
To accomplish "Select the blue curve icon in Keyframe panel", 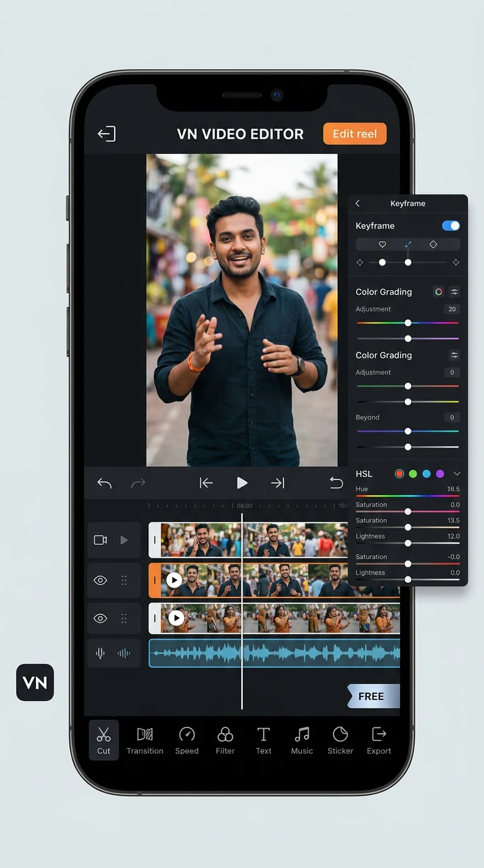I will click(x=408, y=244).
